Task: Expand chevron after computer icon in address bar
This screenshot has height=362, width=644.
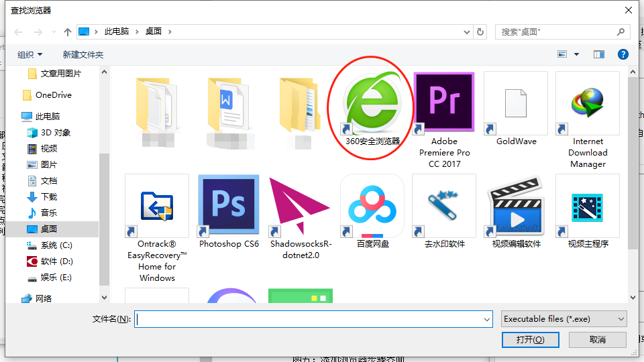Action: tap(96, 32)
